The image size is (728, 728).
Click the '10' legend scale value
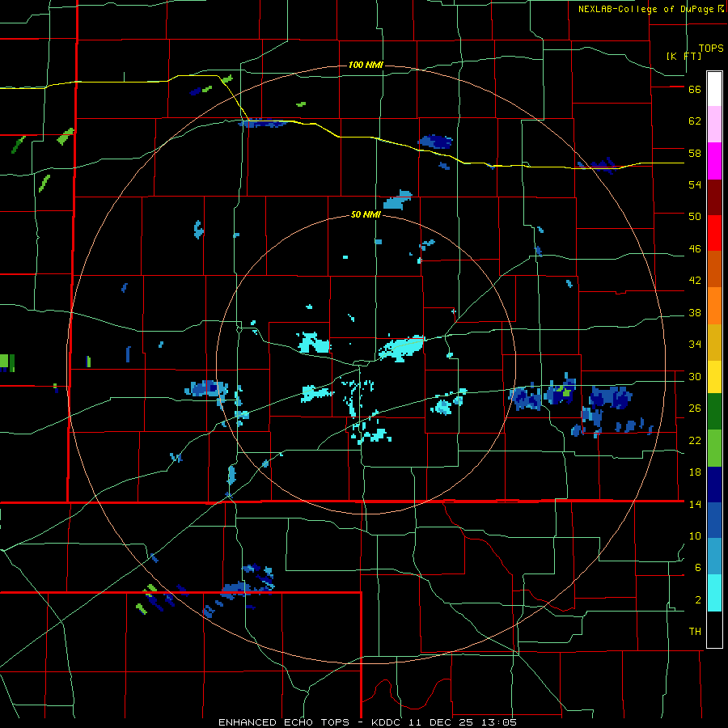(695, 535)
